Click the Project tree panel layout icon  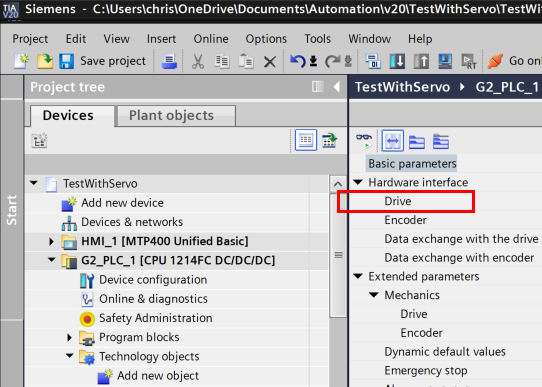coord(318,86)
